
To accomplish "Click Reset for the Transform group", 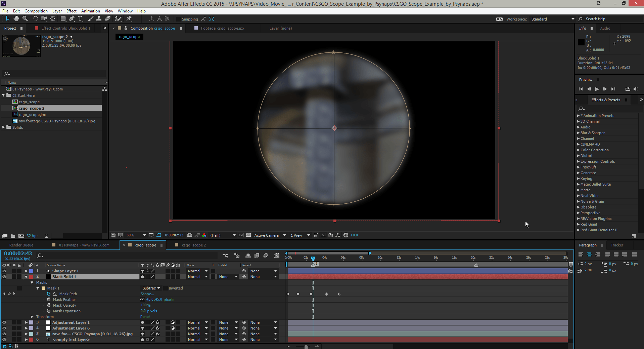I will click(145, 317).
